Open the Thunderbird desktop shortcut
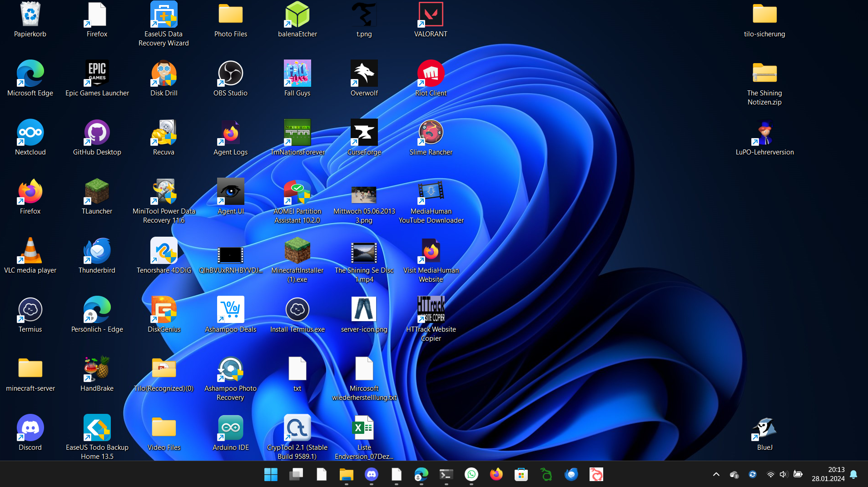 (97, 251)
